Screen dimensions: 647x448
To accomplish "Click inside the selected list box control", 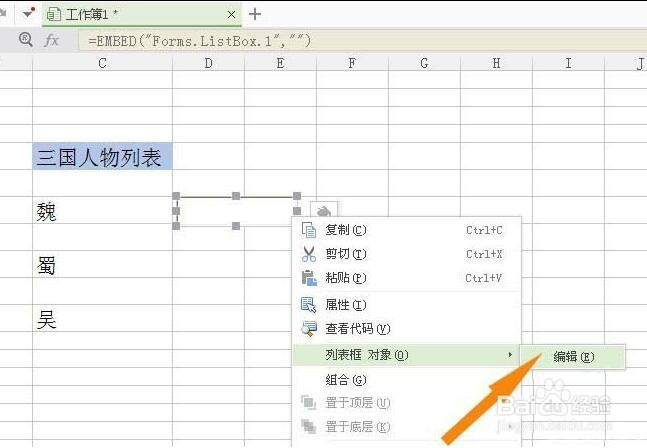I will pos(236,211).
